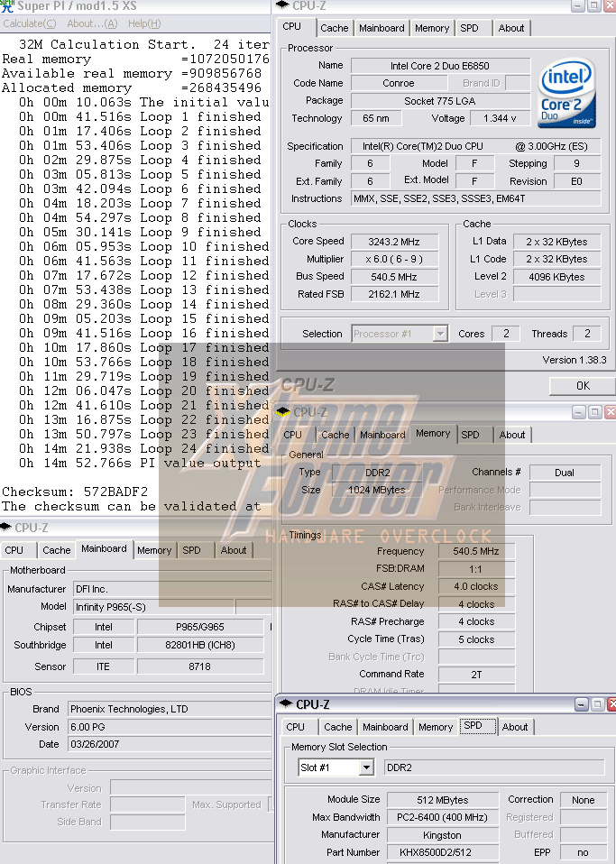This screenshot has width=616, height=864.
Task: Click the CPU-Z icon in the SPD window title bar
Action: [287, 704]
